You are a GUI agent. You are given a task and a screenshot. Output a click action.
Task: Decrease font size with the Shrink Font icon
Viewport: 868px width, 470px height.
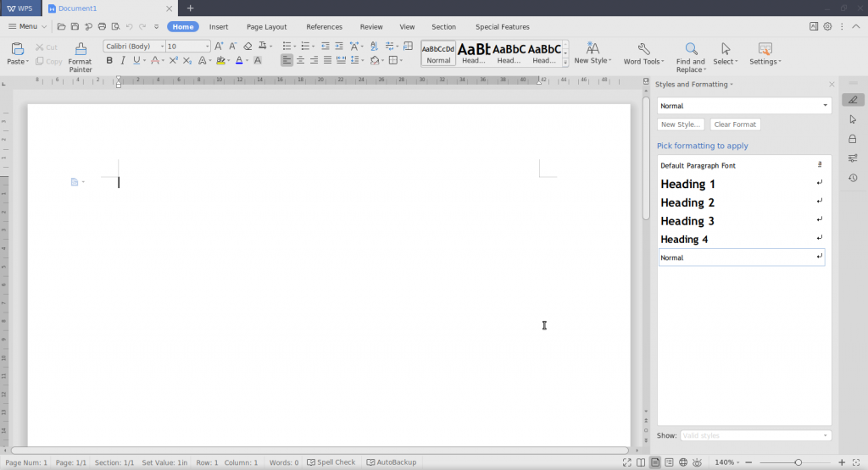pyautogui.click(x=233, y=47)
